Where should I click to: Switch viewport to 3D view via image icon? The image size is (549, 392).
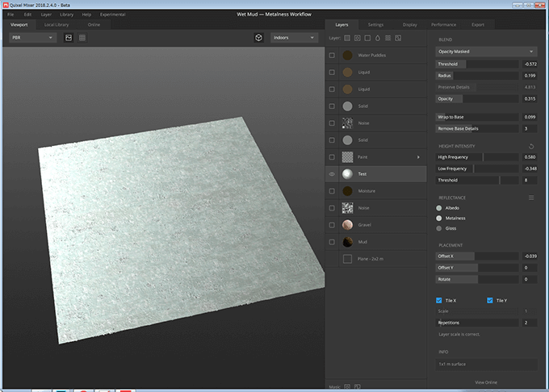tap(69, 38)
